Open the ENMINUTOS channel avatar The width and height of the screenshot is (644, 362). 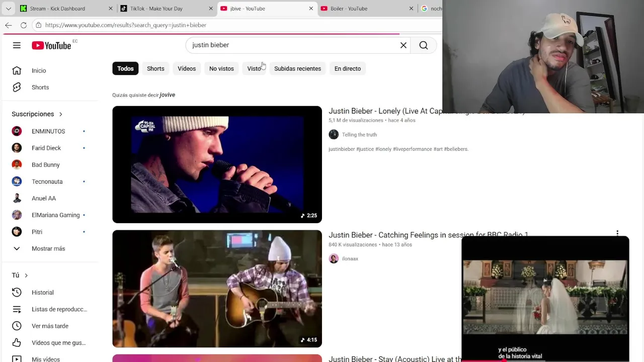(x=17, y=131)
